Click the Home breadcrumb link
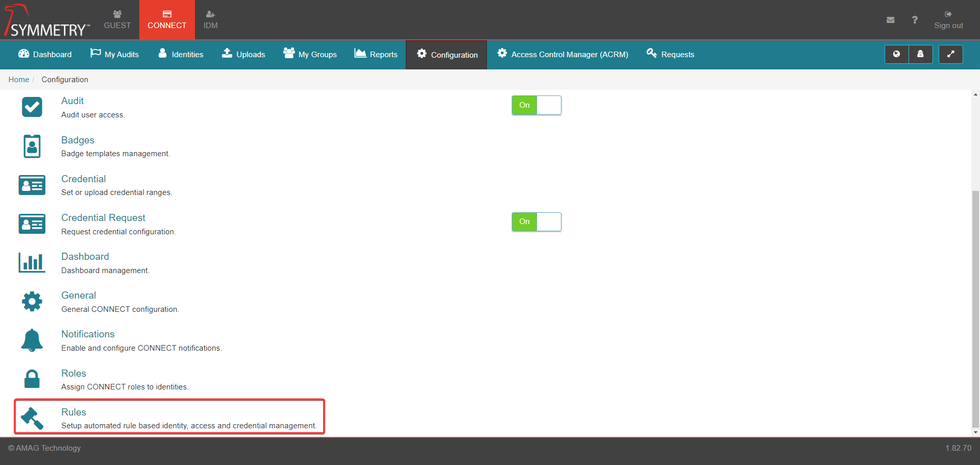980x465 pixels. point(19,80)
